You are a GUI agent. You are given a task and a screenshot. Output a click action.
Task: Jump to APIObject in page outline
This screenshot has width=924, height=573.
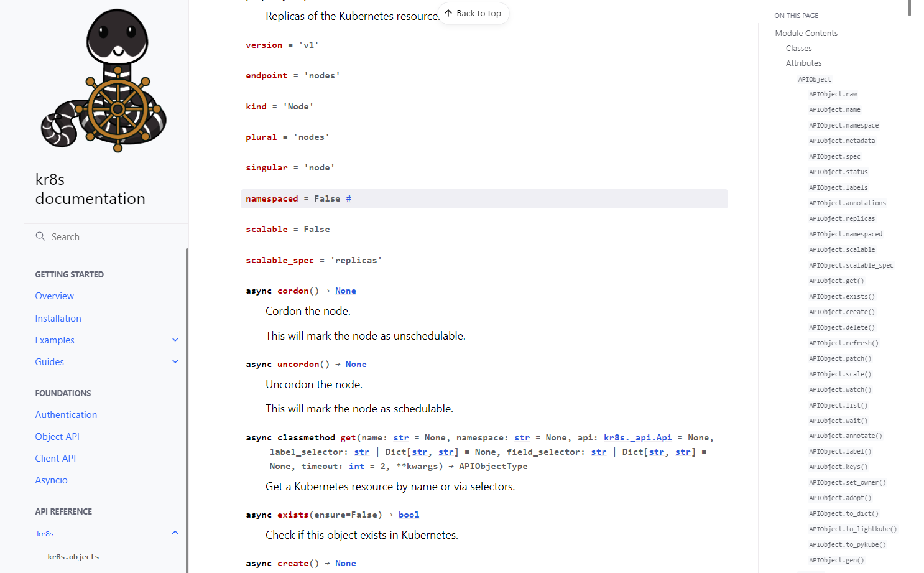[815, 80]
